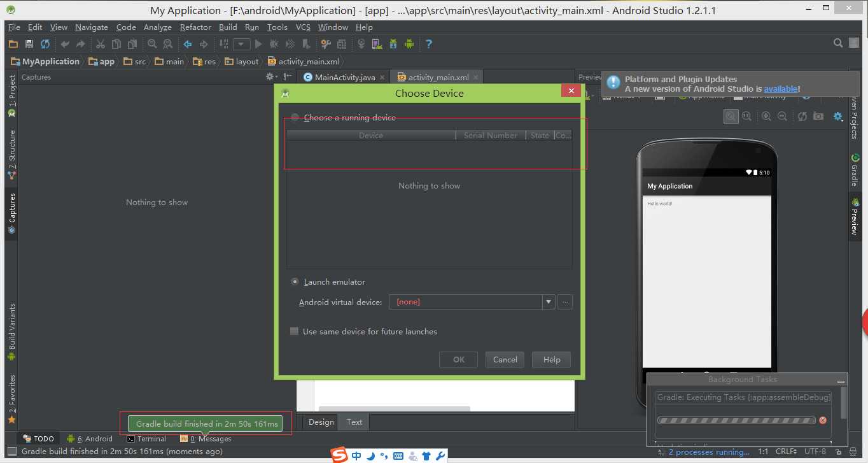Screen dimensions: 868x463
Task: Zoom out the preview pane
Action: pos(782,117)
